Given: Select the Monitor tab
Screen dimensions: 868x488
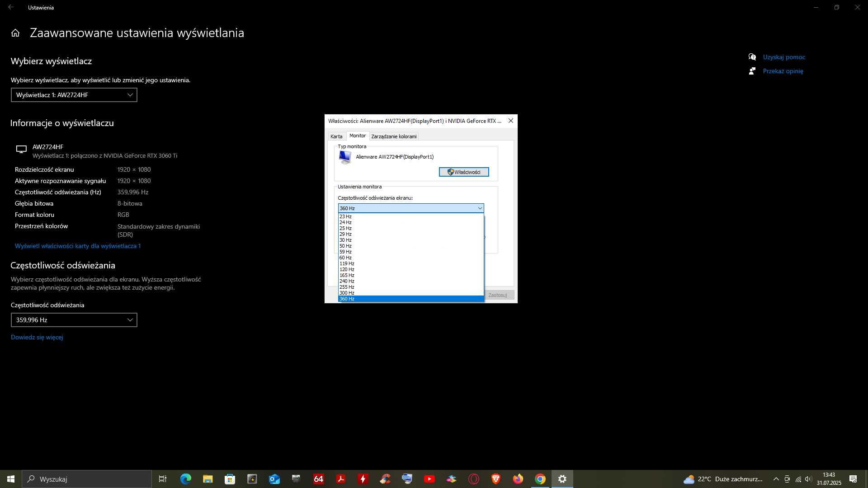Looking at the screenshot, I should point(358,136).
